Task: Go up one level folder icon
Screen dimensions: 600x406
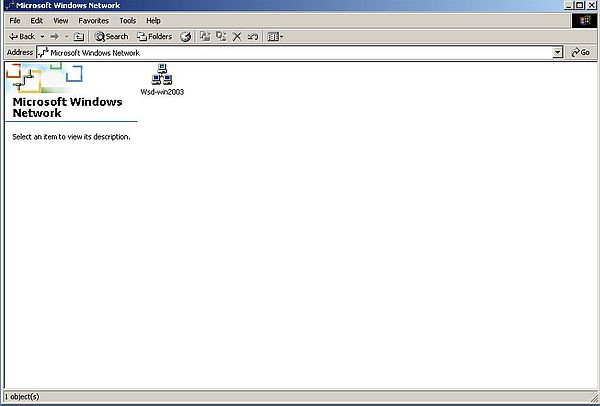Action: [78, 37]
